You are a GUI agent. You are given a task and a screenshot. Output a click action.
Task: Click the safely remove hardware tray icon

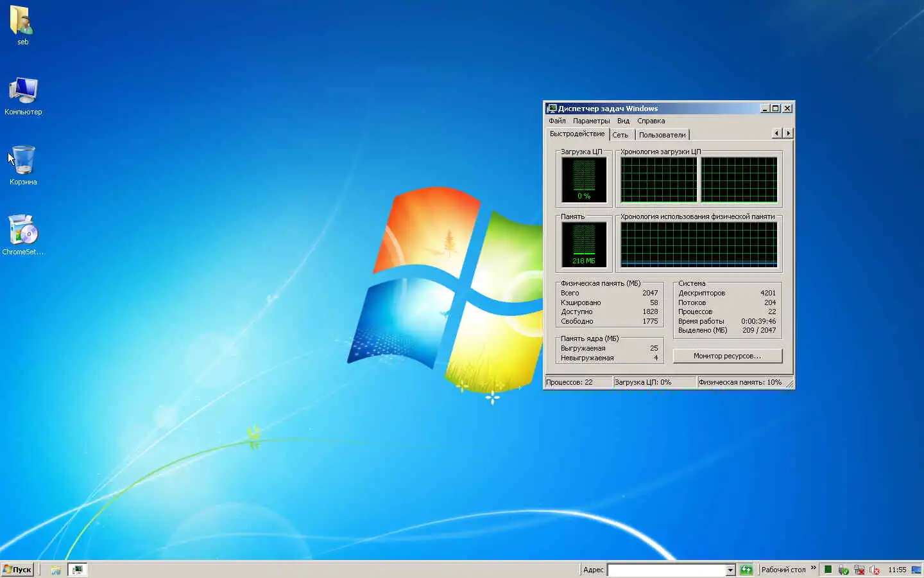tap(844, 570)
